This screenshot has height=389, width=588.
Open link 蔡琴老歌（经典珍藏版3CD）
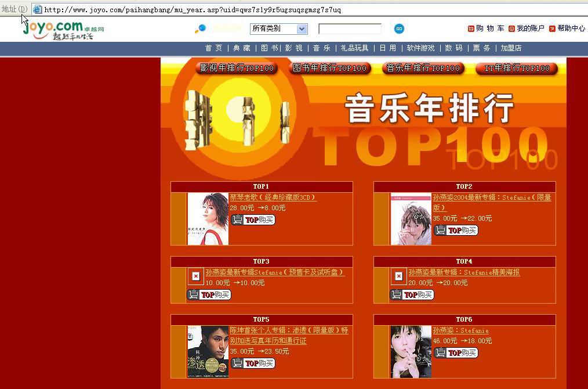click(273, 197)
